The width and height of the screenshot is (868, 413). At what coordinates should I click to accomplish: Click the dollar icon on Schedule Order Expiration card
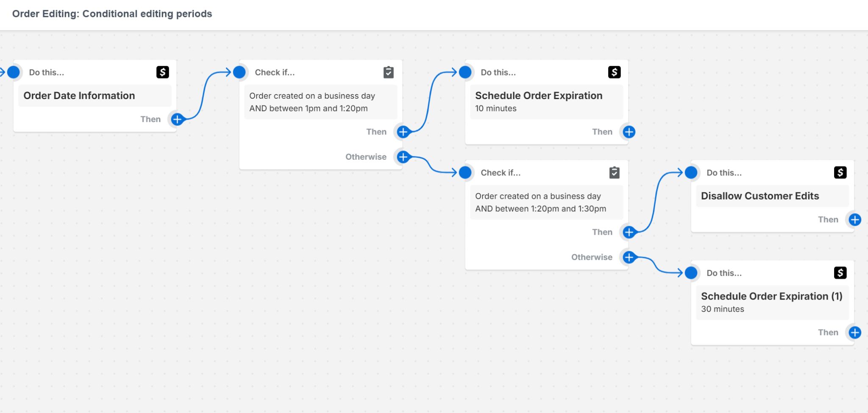(x=614, y=72)
